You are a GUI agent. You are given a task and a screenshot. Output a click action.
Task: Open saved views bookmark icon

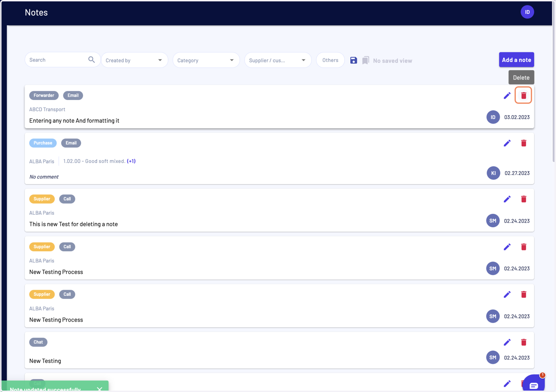click(366, 60)
